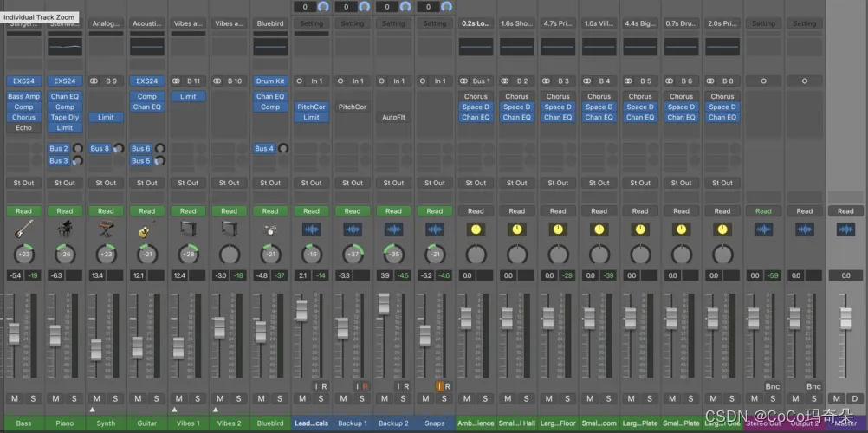
Task: Open the St Out output slot on Snaps
Action: pyautogui.click(x=435, y=183)
